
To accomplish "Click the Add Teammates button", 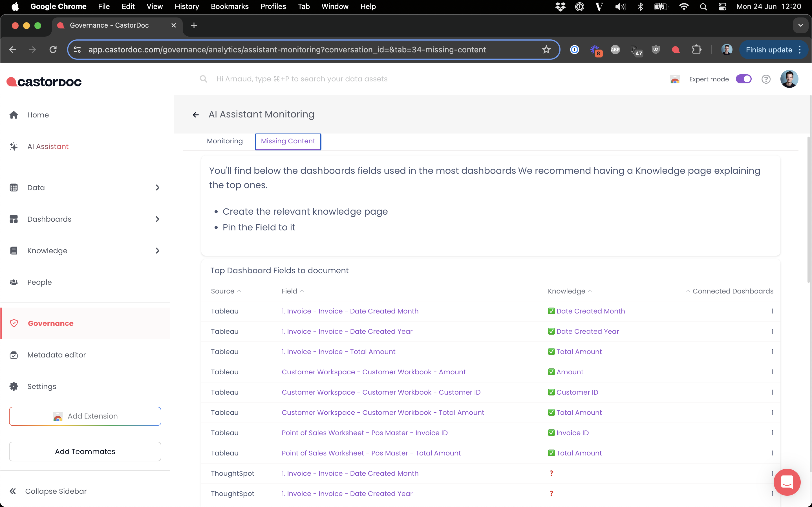I will tap(85, 451).
